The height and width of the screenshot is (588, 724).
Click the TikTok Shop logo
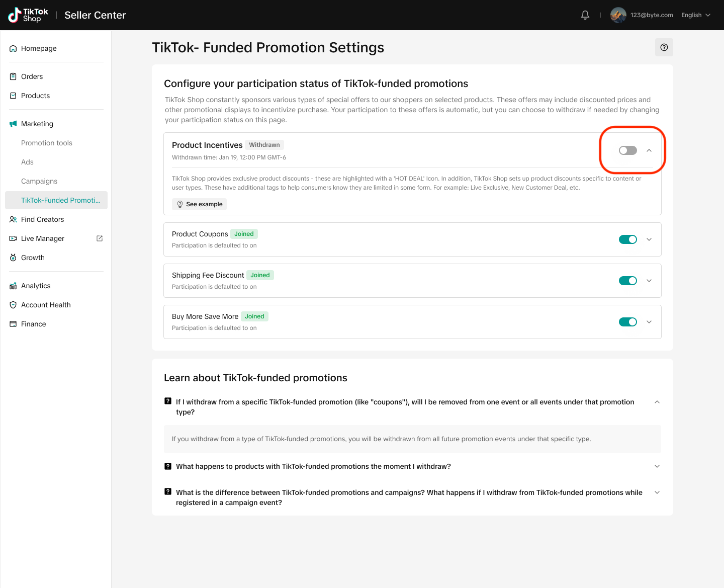(28, 15)
